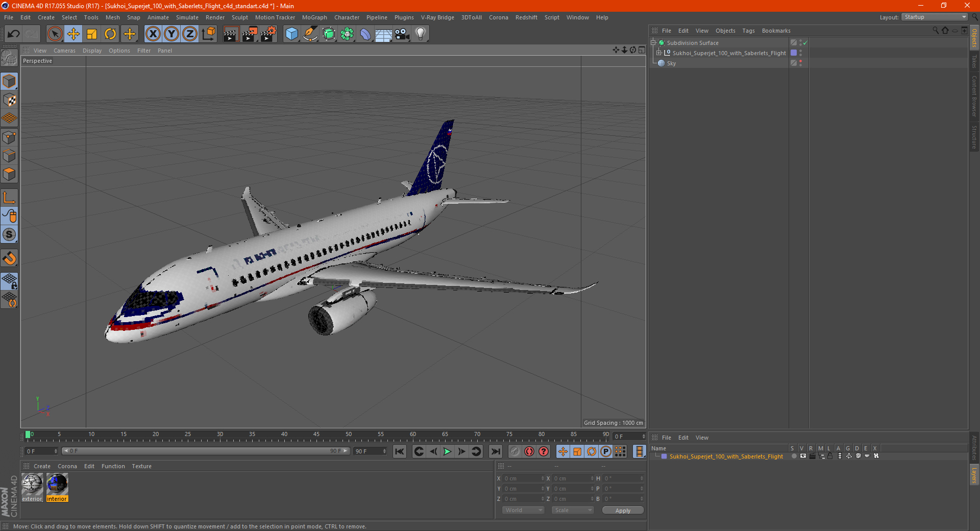Click the Apply button
This screenshot has height=531, width=980.
coord(623,511)
